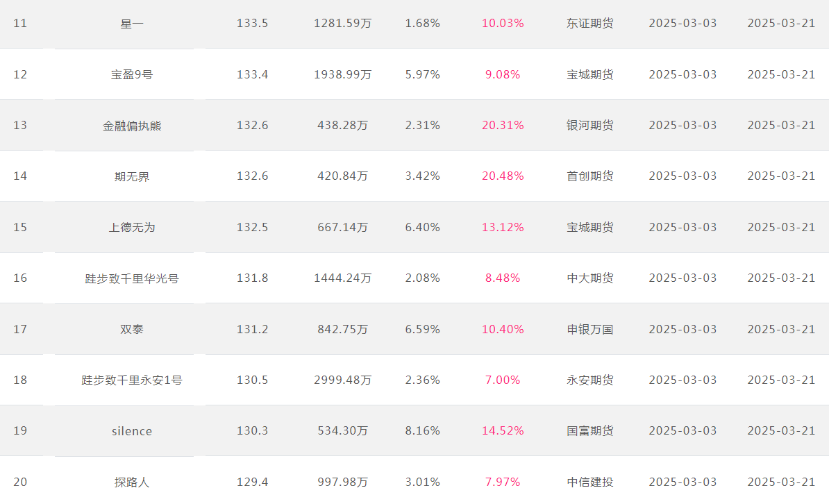Click the 双泰 account name
829x504 pixels.
132,330
